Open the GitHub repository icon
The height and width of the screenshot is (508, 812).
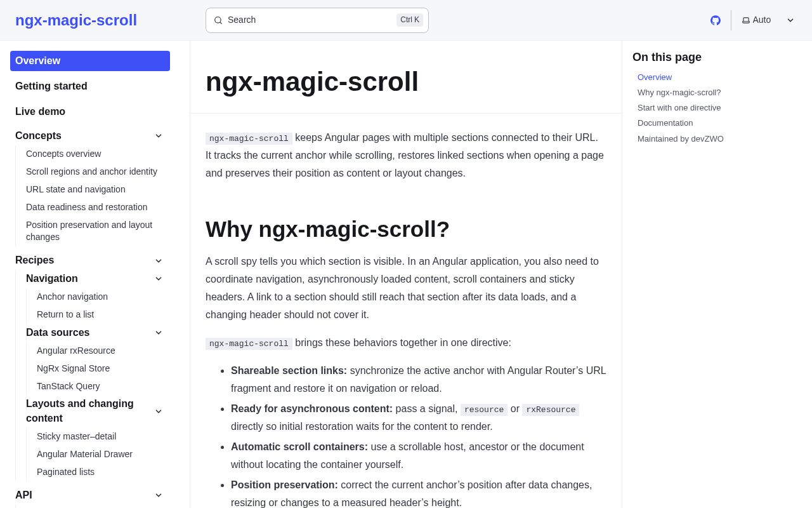click(716, 20)
